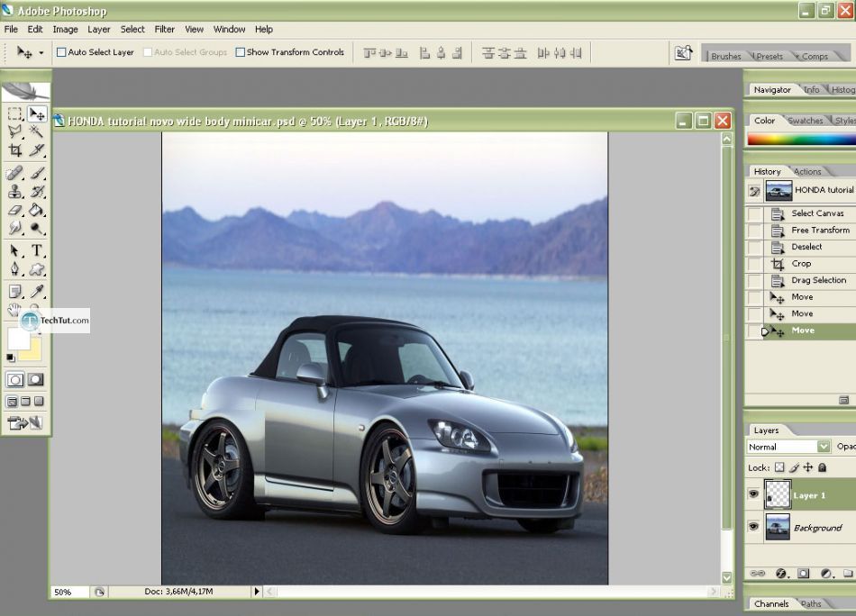Select the Type tool
Screen dimensions: 856x616
click(x=37, y=250)
